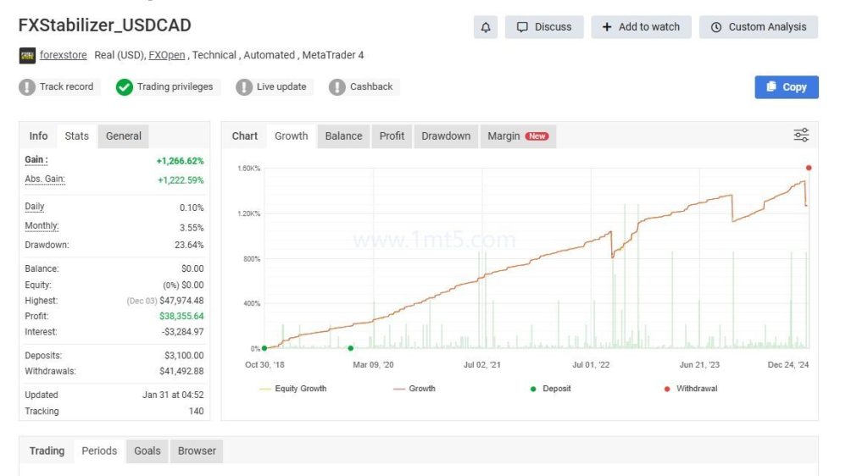Select the Balance chart tab
This screenshot has width=868, height=476.
pyautogui.click(x=343, y=136)
